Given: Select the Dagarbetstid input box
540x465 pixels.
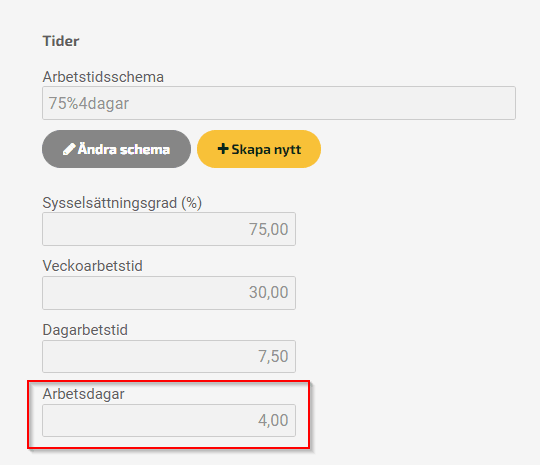Looking at the screenshot, I should [x=169, y=356].
